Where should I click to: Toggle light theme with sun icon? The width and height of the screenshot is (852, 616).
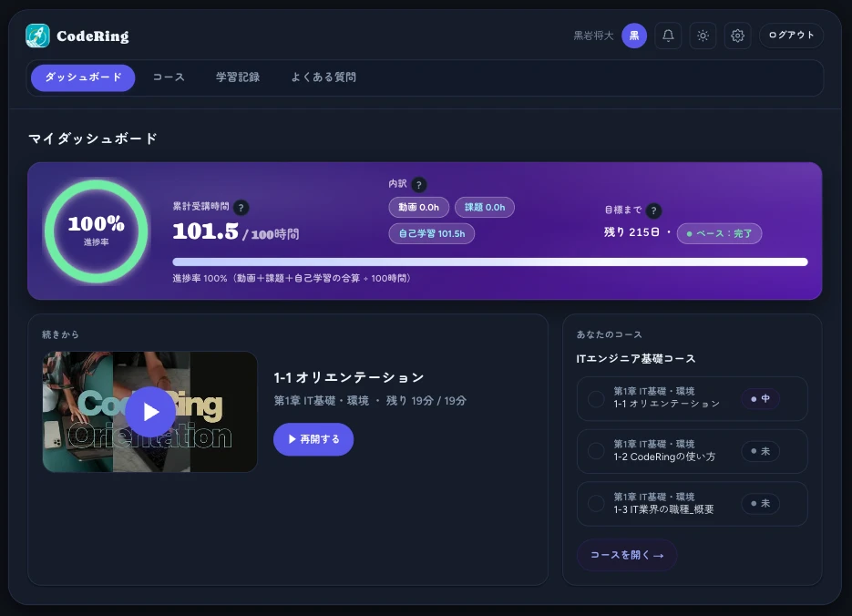[703, 36]
